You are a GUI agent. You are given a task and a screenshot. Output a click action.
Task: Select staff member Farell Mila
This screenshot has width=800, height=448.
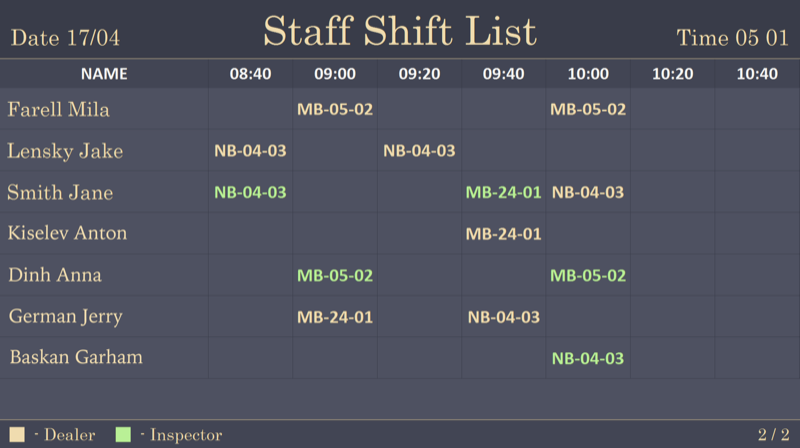pyautogui.click(x=58, y=110)
